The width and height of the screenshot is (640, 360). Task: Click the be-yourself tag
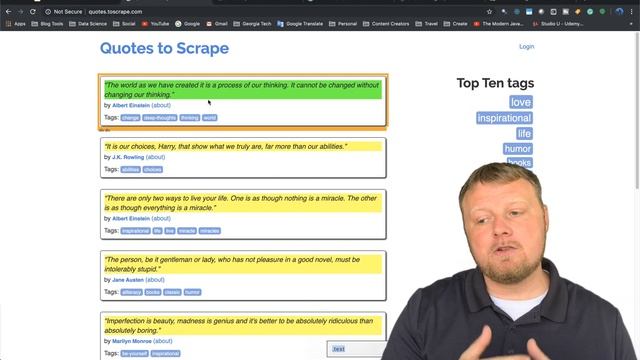[x=134, y=353]
